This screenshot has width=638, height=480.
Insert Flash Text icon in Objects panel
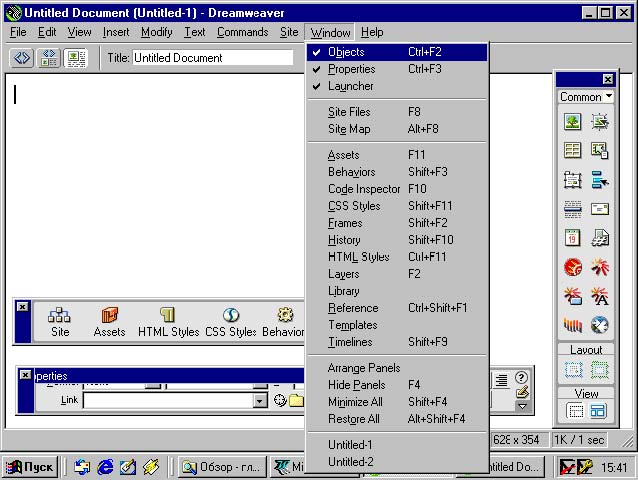(600, 296)
